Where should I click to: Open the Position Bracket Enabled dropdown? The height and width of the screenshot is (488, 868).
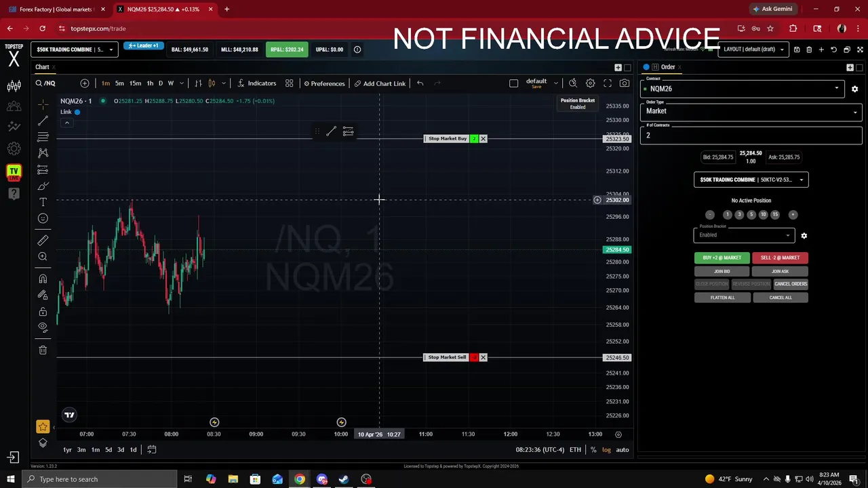[x=744, y=235]
